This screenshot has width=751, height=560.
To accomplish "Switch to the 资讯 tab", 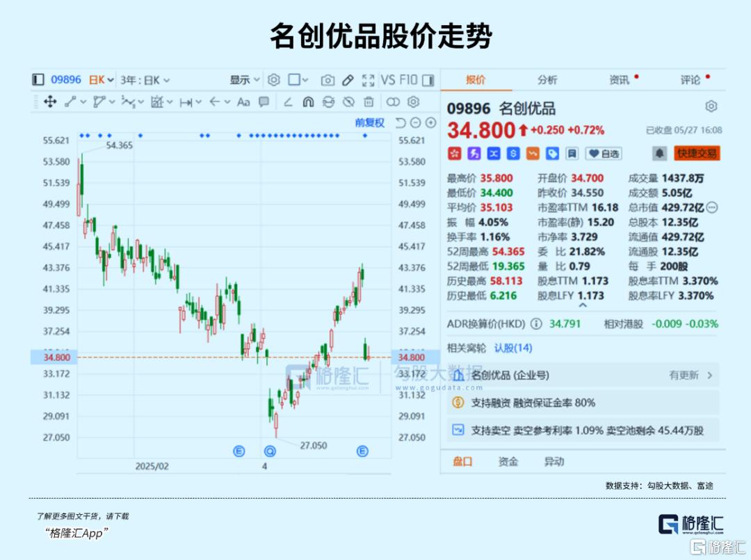I will tap(619, 80).
